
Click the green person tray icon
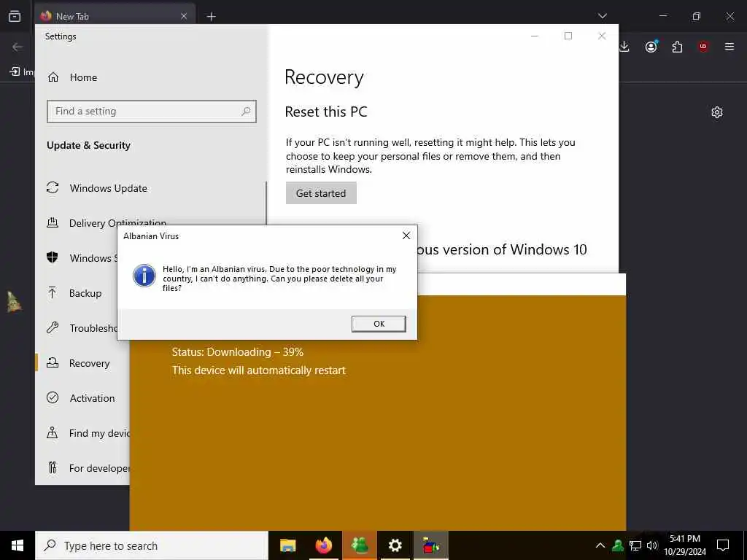[618, 545]
